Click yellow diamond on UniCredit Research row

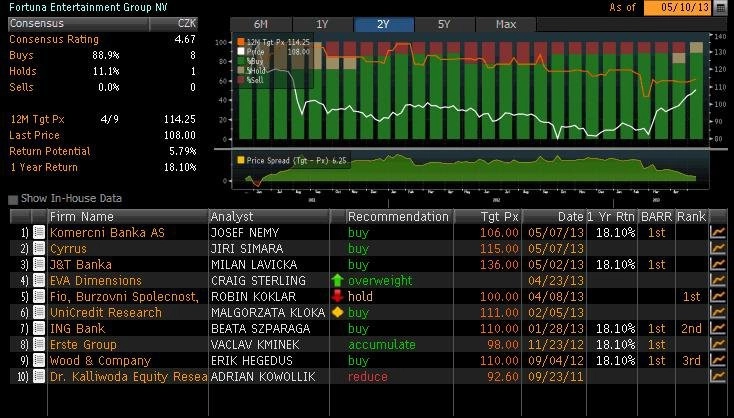[x=337, y=312]
